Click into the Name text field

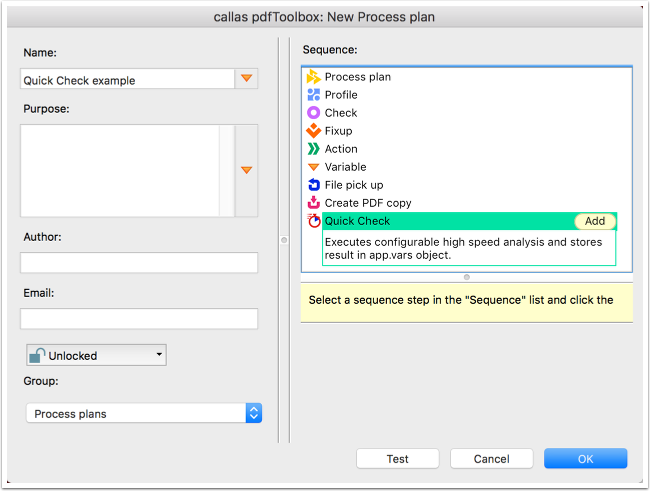click(127, 79)
